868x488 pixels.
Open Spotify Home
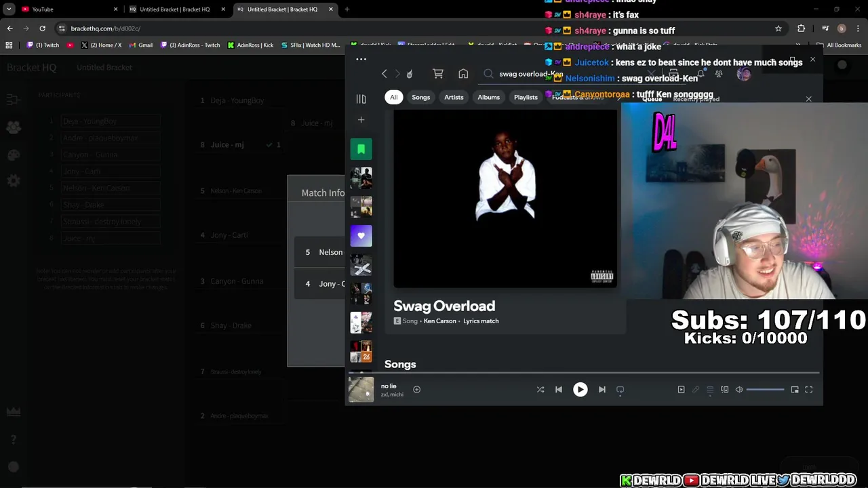[463, 74]
